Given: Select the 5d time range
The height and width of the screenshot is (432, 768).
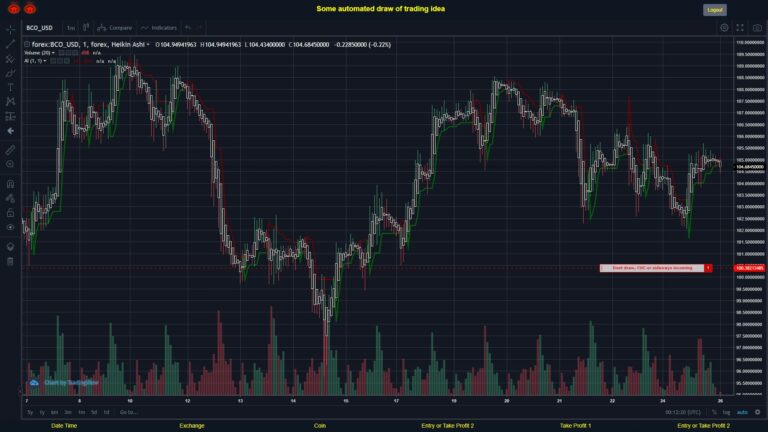Looking at the screenshot, I should pos(94,412).
